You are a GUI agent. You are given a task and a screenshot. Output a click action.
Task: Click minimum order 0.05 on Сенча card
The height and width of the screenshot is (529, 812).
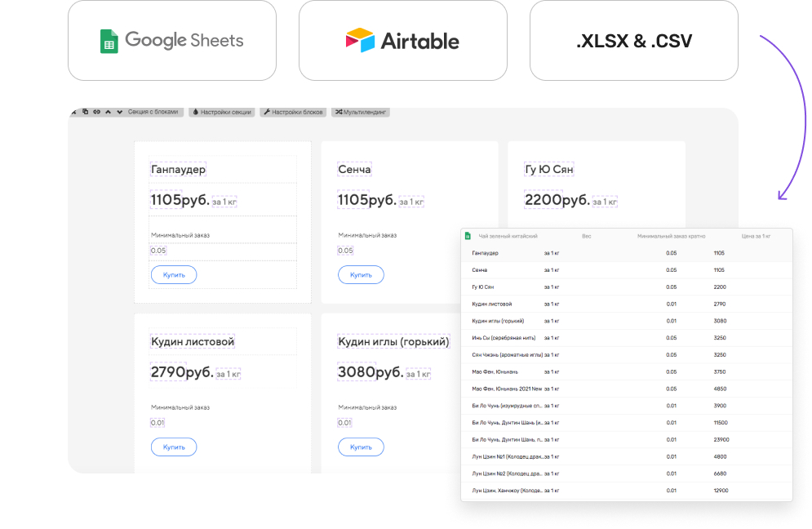click(345, 251)
